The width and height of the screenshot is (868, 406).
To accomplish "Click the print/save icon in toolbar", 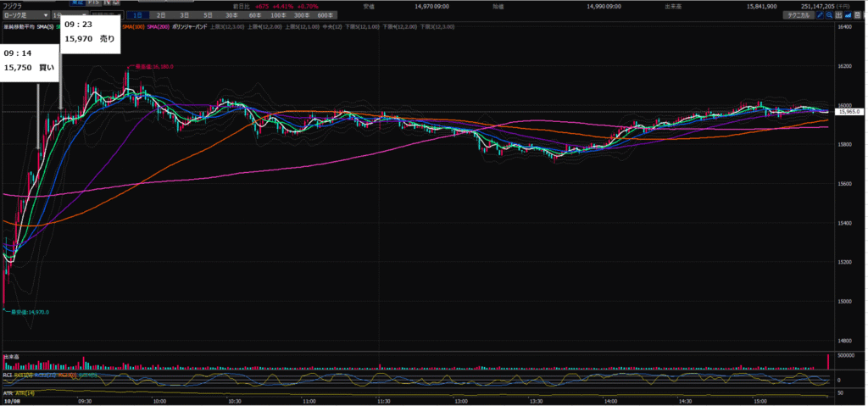I will point(857,15).
